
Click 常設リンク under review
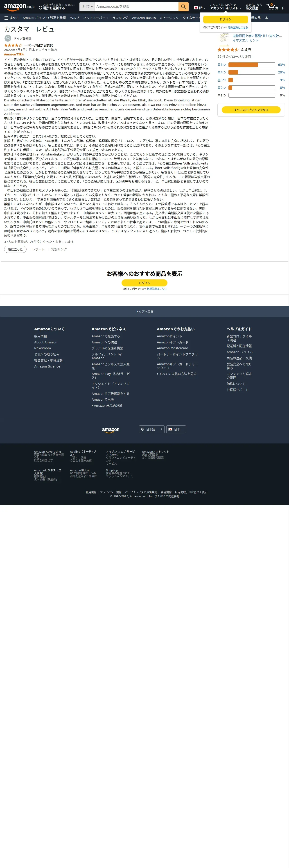point(59,249)
